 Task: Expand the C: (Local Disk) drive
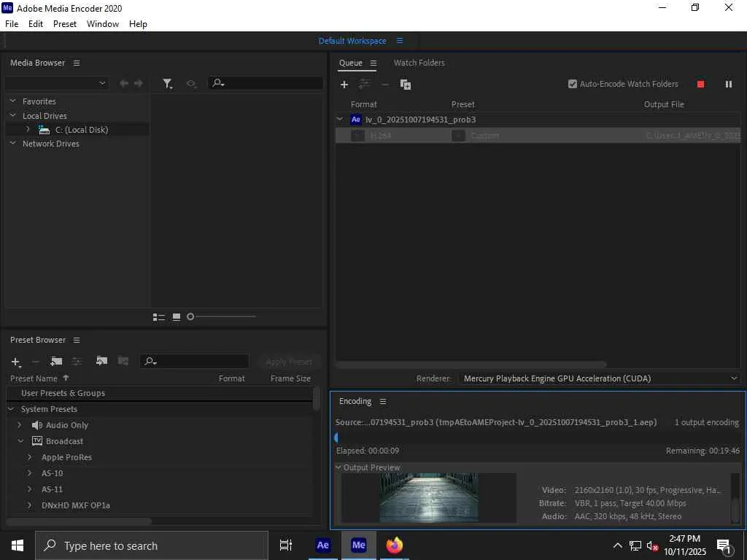[x=28, y=130]
